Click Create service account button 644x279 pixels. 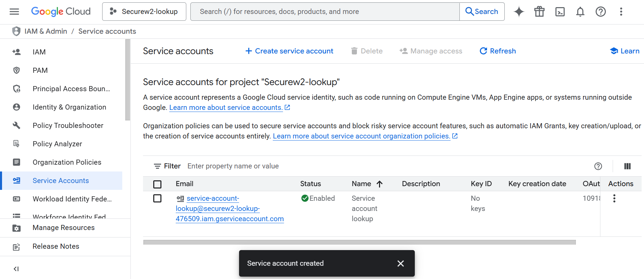point(289,51)
